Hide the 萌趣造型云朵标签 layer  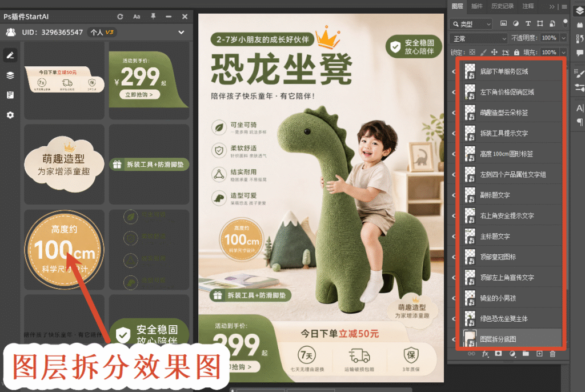click(454, 113)
